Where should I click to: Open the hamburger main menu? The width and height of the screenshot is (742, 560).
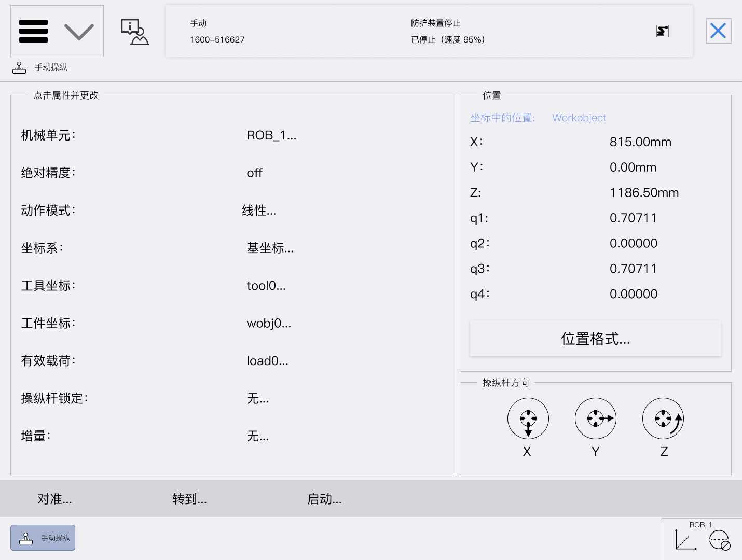tap(33, 31)
